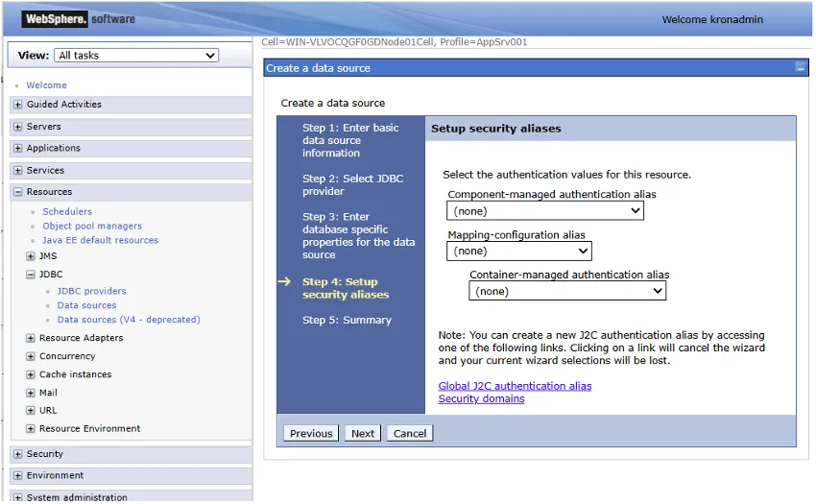
Task: Select Step 2: Select JDBC provider
Action: 353,185
